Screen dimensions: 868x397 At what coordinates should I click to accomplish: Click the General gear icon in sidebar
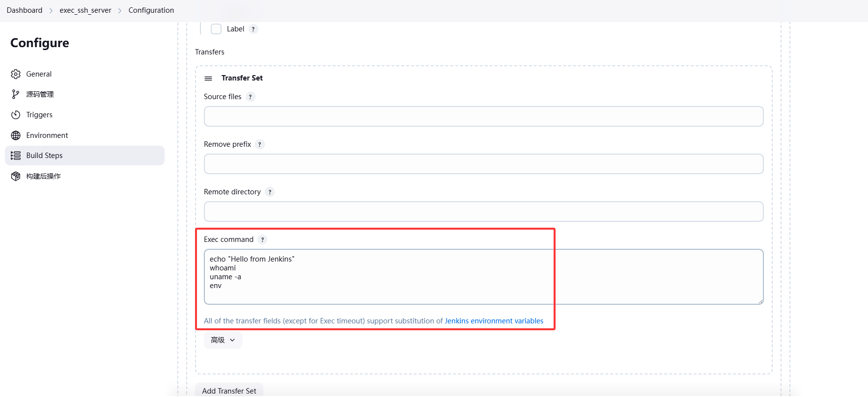[16, 74]
